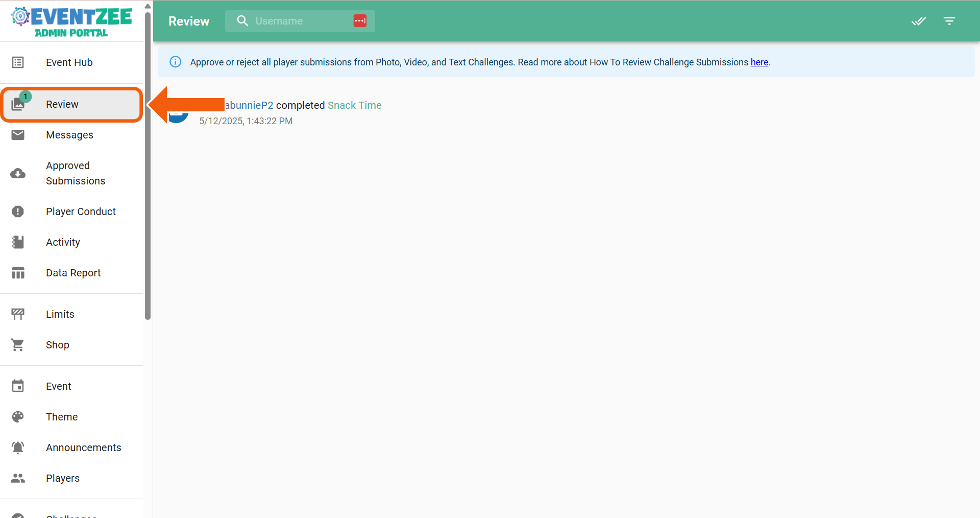Screen dimensions: 980x518
Task: Click the Activity notebook icon
Action: tap(18, 242)
